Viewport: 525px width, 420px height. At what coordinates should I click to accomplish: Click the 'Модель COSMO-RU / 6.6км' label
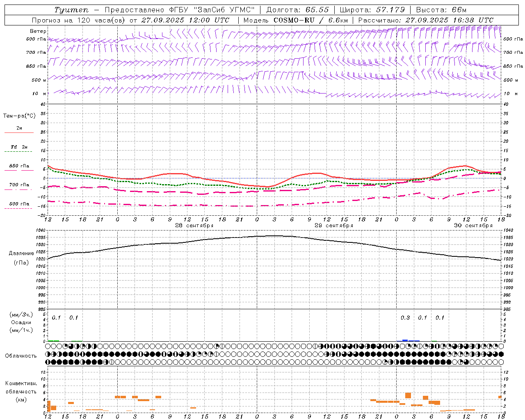point(295,20)
